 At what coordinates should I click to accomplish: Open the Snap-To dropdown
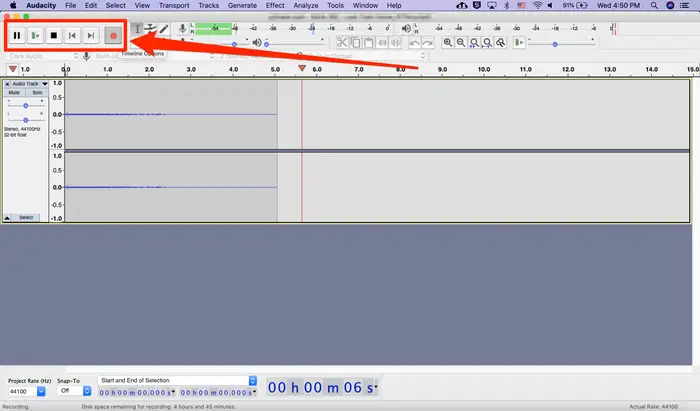[87, 391]
